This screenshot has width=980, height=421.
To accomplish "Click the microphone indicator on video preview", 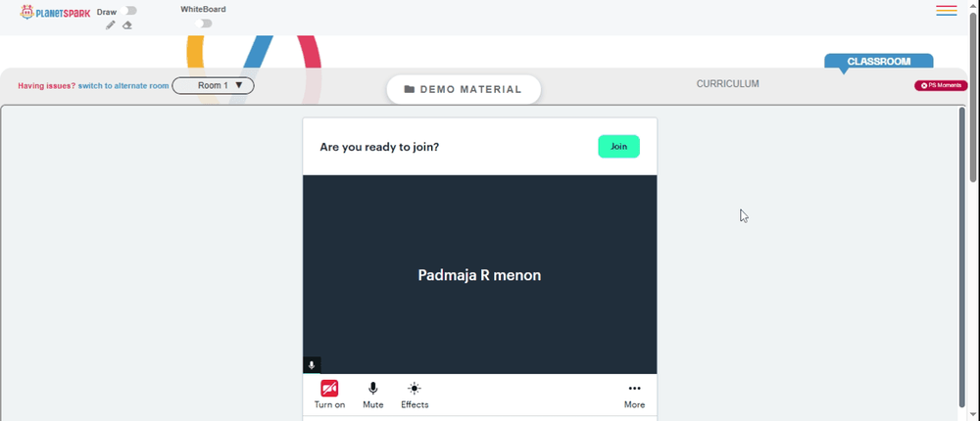I will (x=312, y=365).
